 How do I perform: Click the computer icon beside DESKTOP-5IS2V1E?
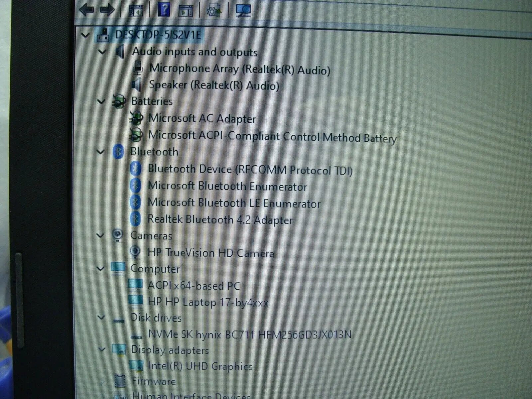(104, 35)
